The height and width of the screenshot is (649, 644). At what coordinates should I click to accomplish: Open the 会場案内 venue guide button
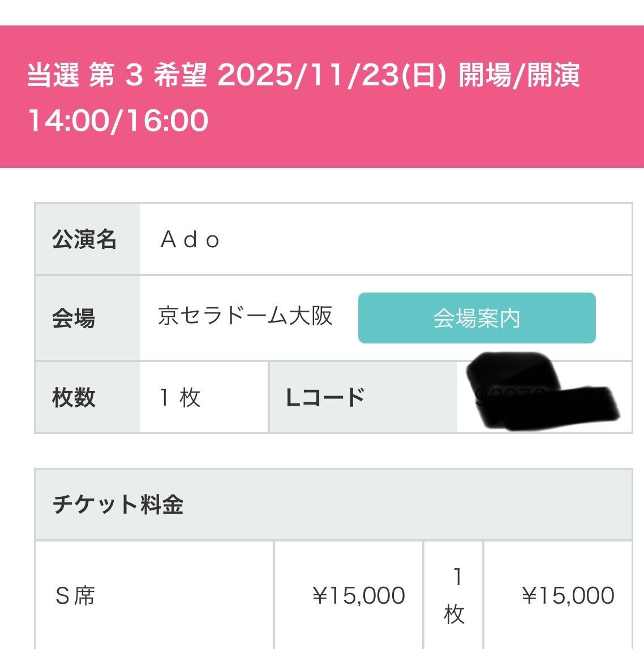tap(476, 318)
